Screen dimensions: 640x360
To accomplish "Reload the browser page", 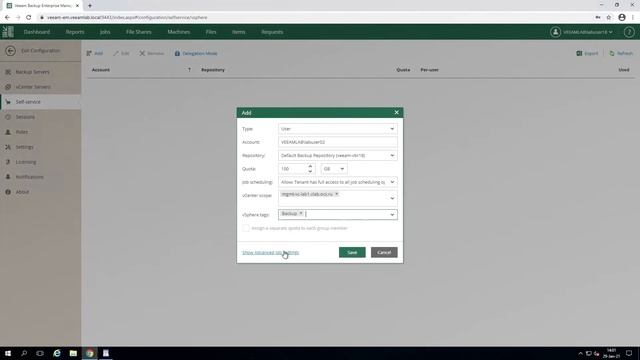I will coord(29,18).
